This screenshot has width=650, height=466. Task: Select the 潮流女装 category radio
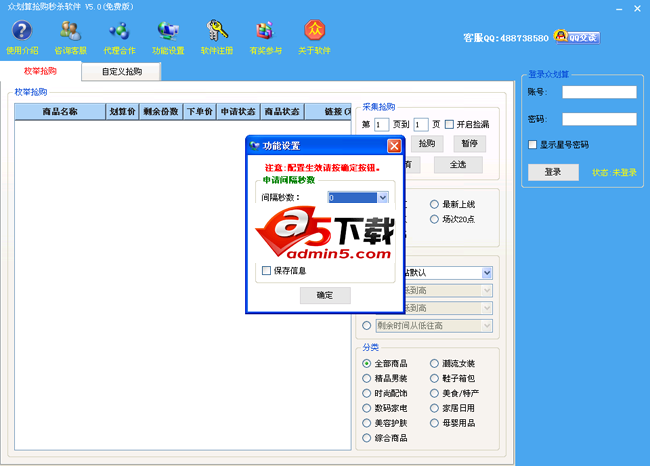pos(434,364)
